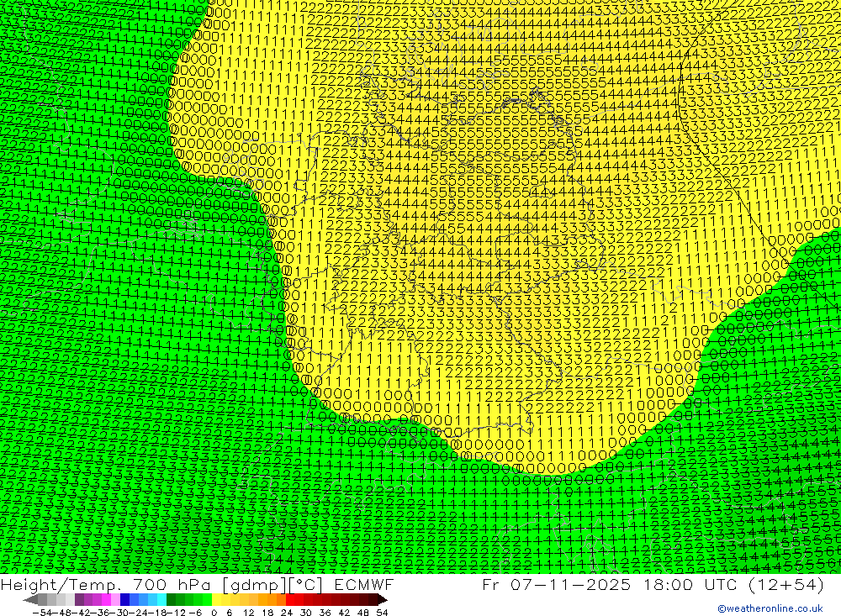Viewport: 841px width, 616px height.
Task: Click the right arrow end of color scale
Action: [383, 600]
